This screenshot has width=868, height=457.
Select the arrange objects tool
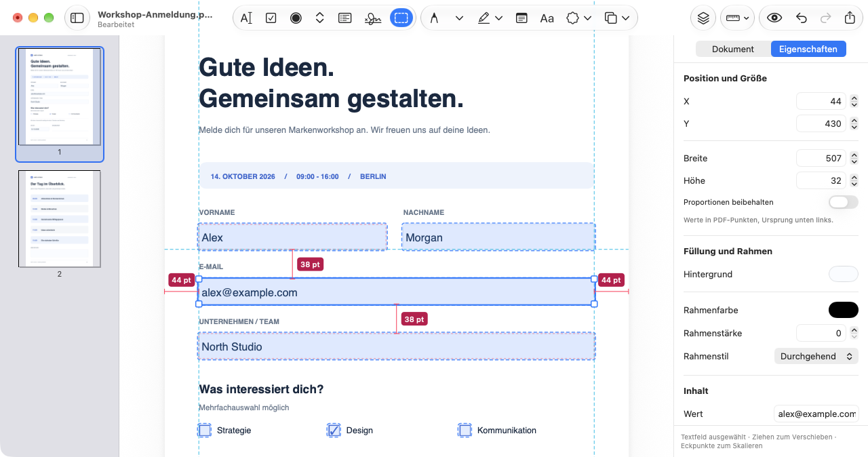click(611, 18)
